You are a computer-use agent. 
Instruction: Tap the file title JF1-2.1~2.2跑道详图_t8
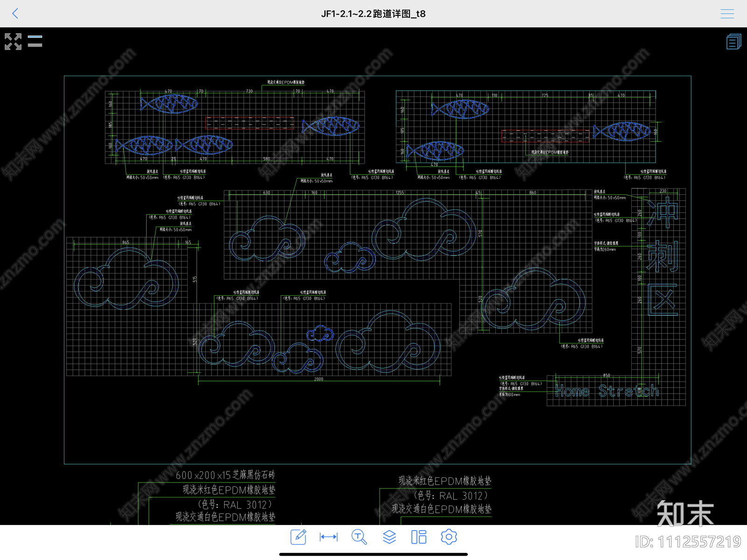coord(373,14)
